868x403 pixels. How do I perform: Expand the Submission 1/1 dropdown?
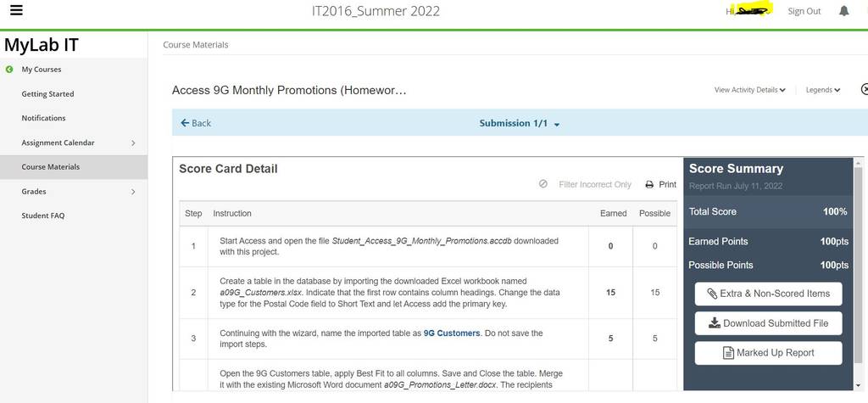click(520, 123)
